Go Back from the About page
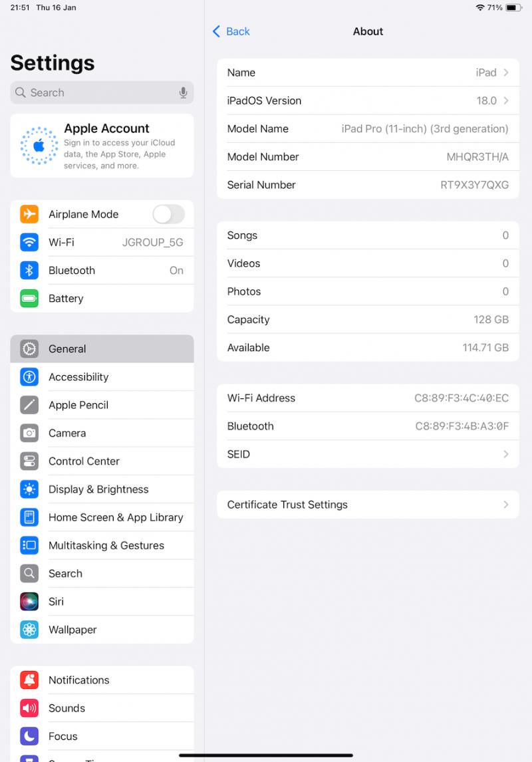The height and width of the screenshot is (762, 532). 231,31
